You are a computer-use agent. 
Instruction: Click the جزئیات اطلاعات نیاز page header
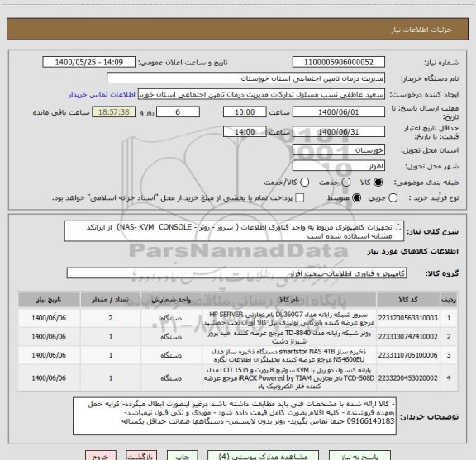pyautogui.click(x=421, y=30)
